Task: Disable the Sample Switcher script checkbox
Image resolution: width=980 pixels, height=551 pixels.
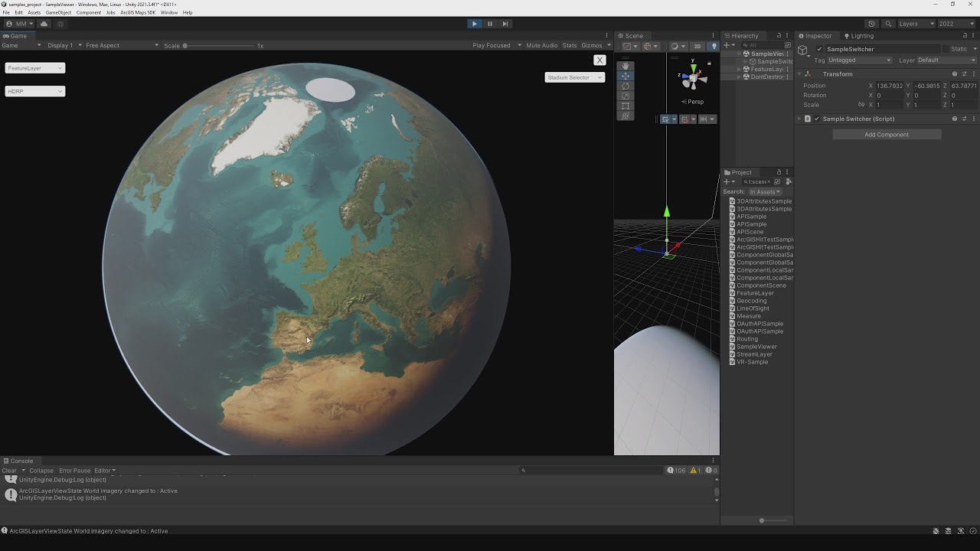Action: [x=816, y=119]
